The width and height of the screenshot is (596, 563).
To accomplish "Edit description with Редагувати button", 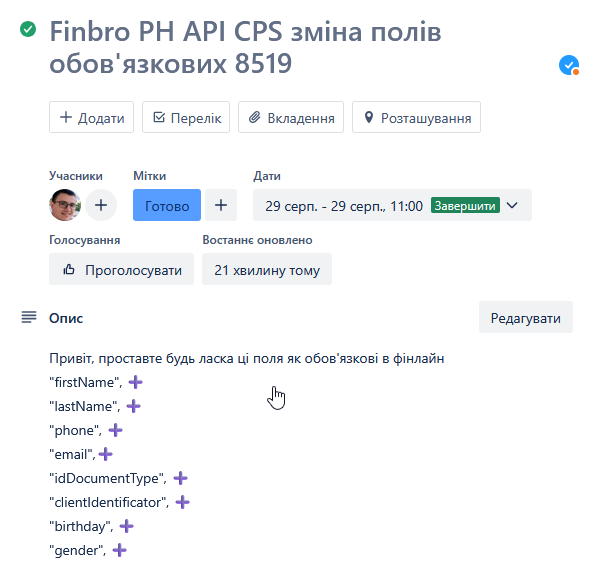I will click(x=526, y=317).
